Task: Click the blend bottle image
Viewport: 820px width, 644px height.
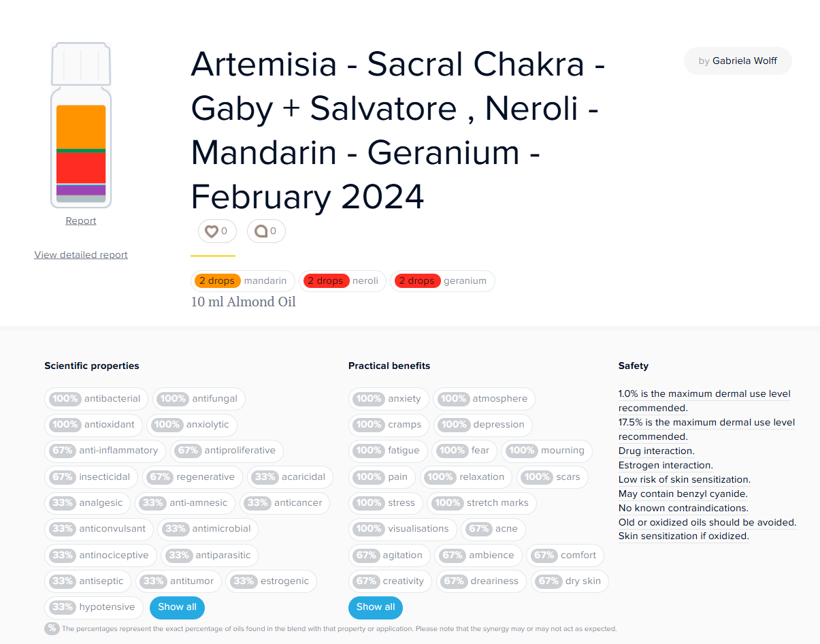Action: (x=81, y=126)
